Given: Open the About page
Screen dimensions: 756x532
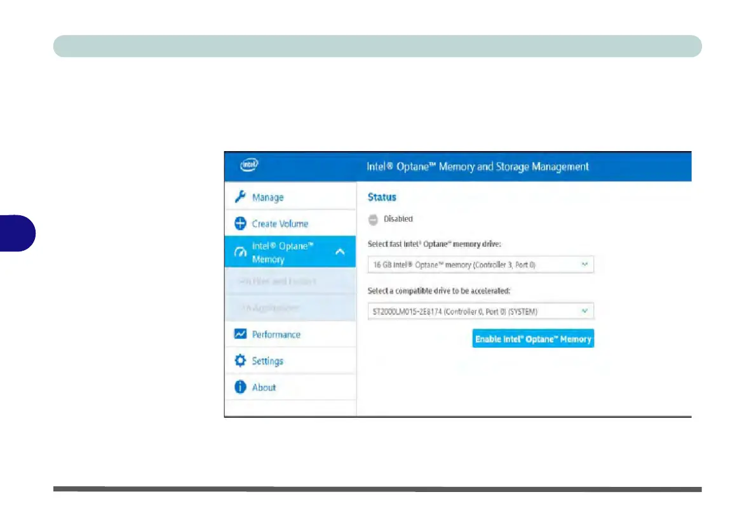Looking at the screenshot, I should (x=290, y=387).
